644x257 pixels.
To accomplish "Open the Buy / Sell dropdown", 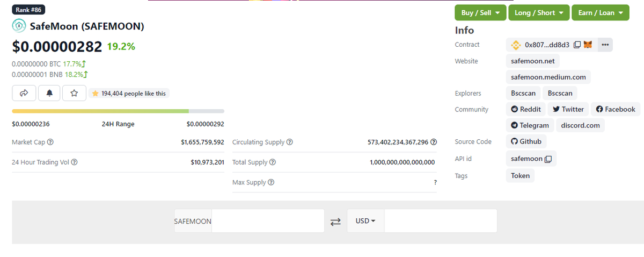I will (x=480, y=12).
